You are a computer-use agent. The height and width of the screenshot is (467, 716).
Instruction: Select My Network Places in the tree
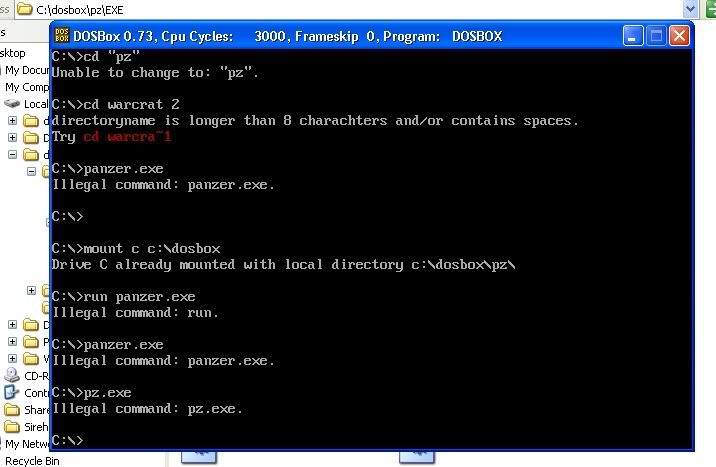[26, 444]
